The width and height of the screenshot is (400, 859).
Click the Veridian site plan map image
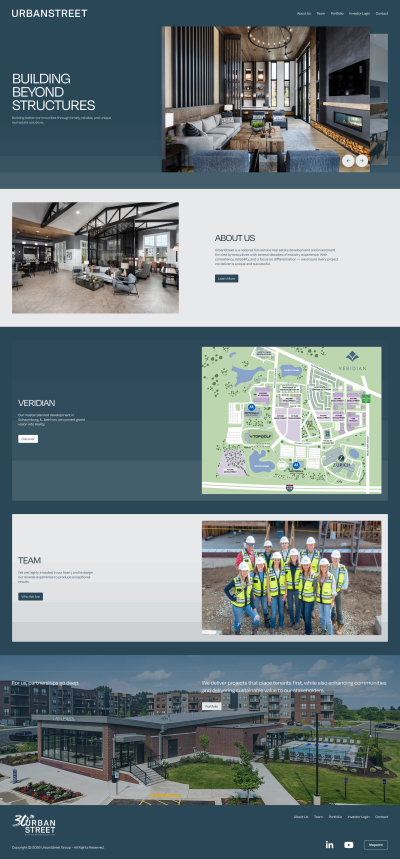292,420
